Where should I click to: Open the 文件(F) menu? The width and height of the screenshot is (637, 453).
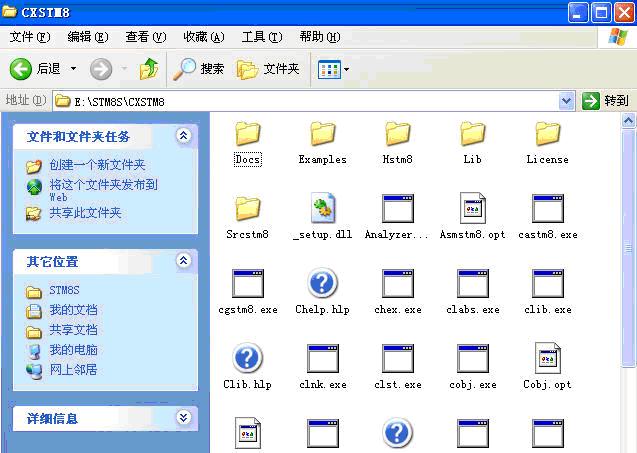coord(30,37)
